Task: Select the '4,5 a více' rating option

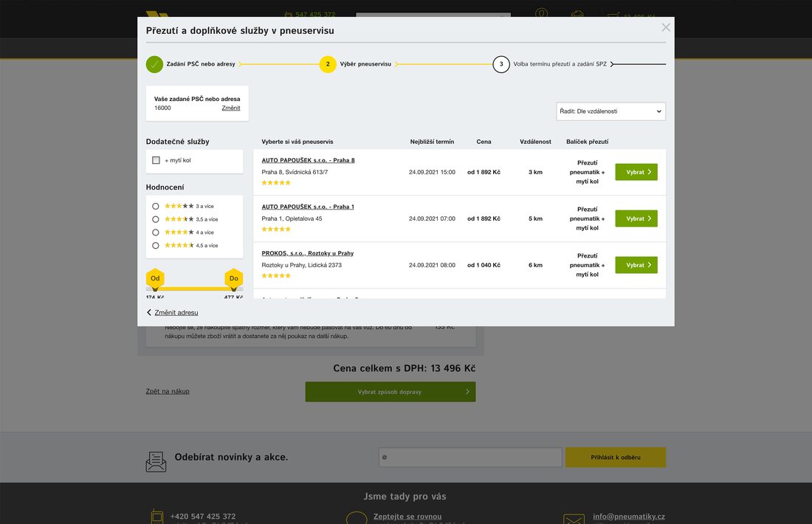Action: tap(156, 245)
